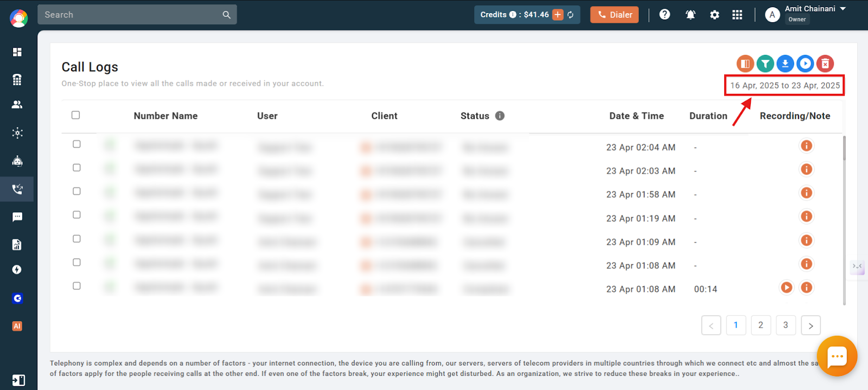Open the dashboard icon in sidebar
The height and width of the screenshot is (390, 868).
[17, 52]
